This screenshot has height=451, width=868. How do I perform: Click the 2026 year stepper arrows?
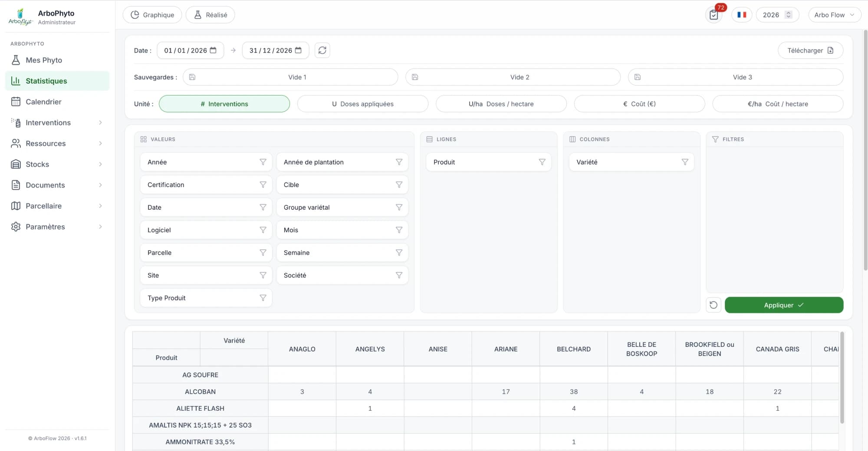[789, 15]
